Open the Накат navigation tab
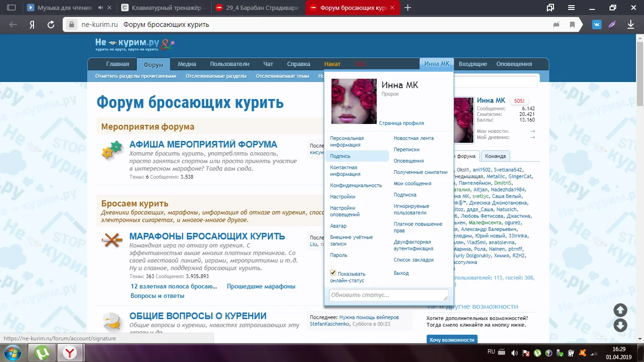 [x=332, y=64]
